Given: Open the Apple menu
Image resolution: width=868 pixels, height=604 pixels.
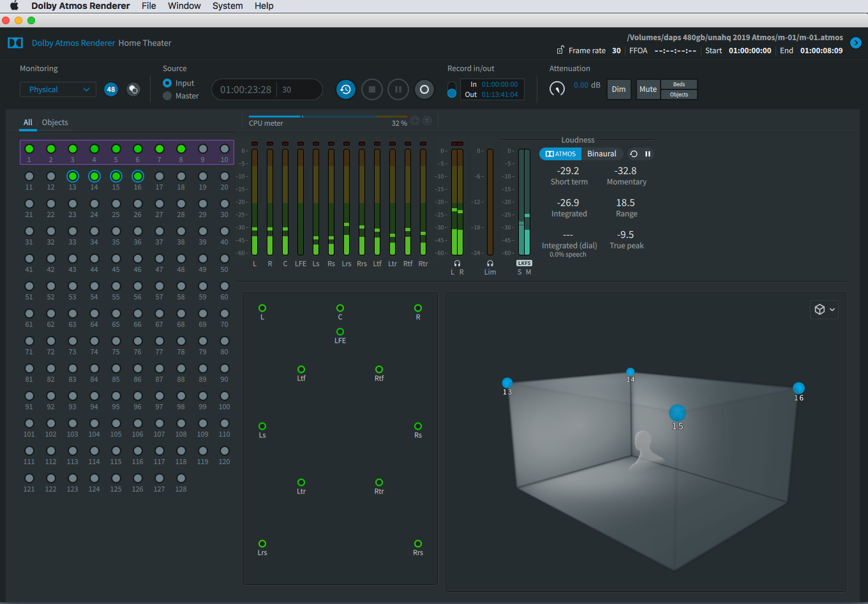Looking at the screenshot, I should (x=14, y=6).
